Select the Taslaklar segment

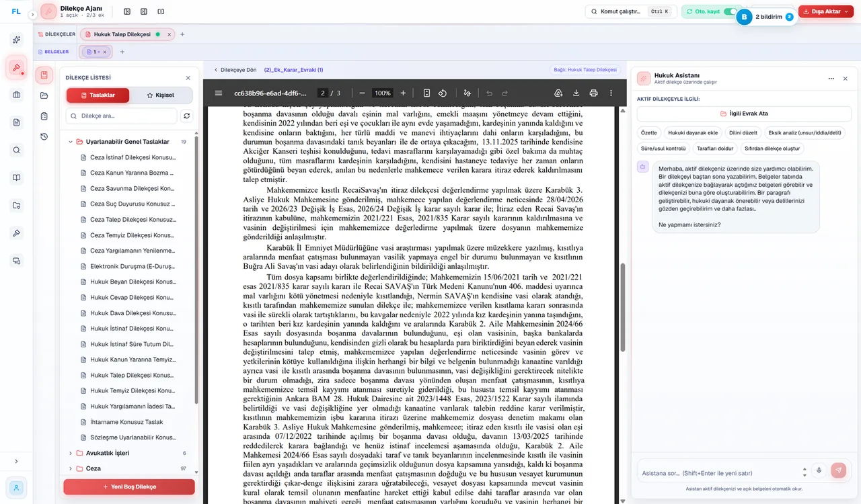(98, 95)
